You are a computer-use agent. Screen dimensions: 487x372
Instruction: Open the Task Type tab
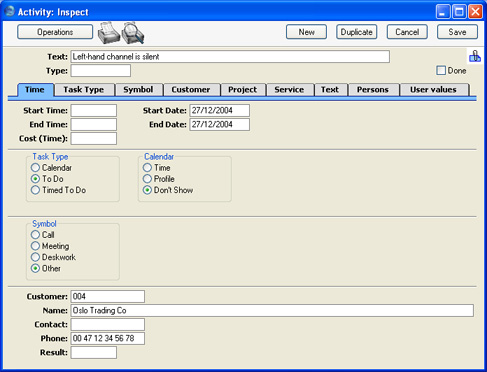tap(84, 90)
